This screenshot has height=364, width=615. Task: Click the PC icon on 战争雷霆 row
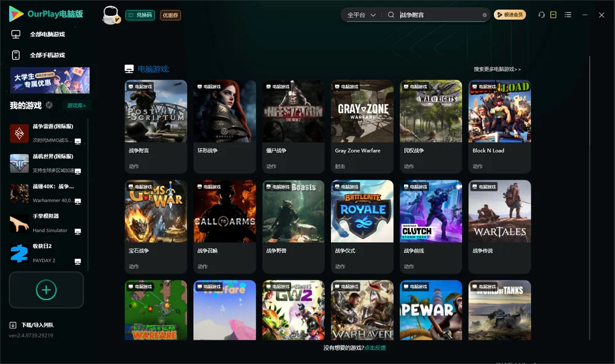click(x=77, y=141)
